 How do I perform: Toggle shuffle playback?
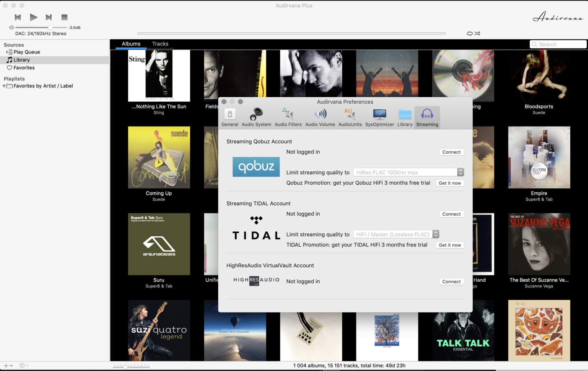pyautogui.click(x=477, y=33)
